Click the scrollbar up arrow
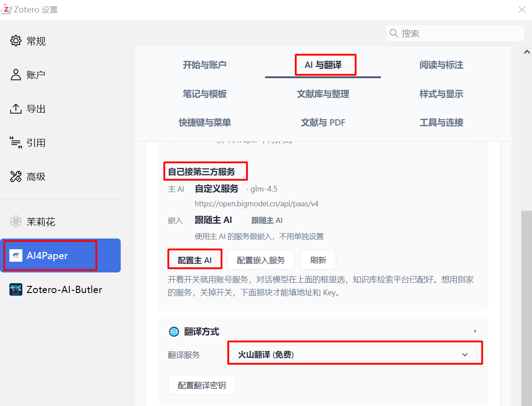 527,52
